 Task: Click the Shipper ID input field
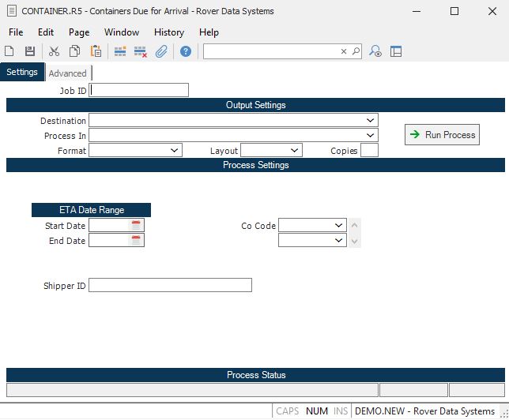(x=170, y=285)
